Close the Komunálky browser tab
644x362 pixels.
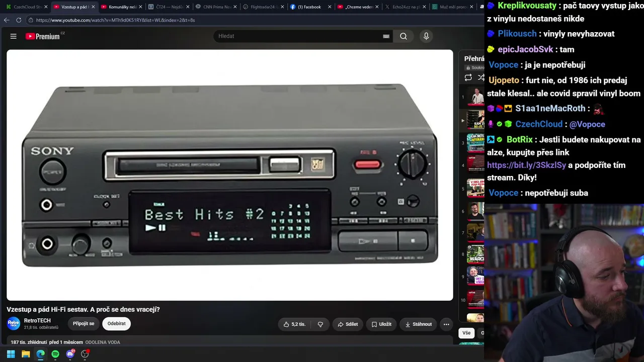pyautogui.click(x=140, y=7)
